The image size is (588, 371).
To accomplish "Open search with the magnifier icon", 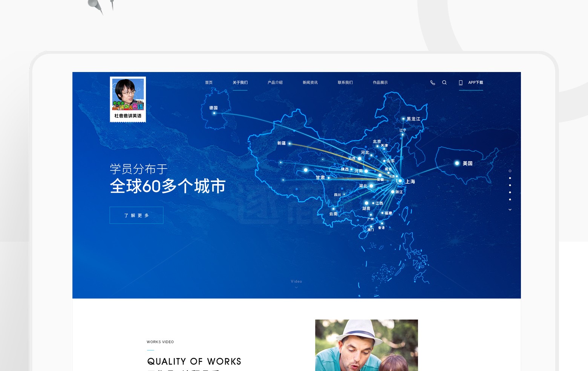I will pyautogui.click(x=444, y=83).
